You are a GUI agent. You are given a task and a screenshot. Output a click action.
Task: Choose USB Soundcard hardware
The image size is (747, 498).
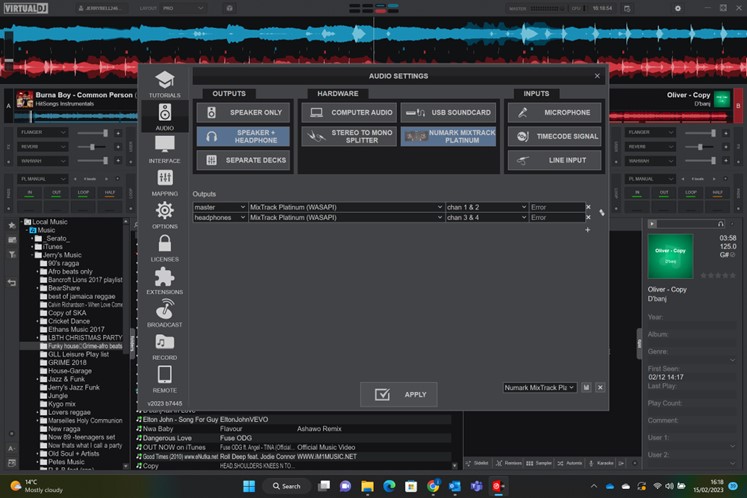pyautogui.click(x=448, y=112)
